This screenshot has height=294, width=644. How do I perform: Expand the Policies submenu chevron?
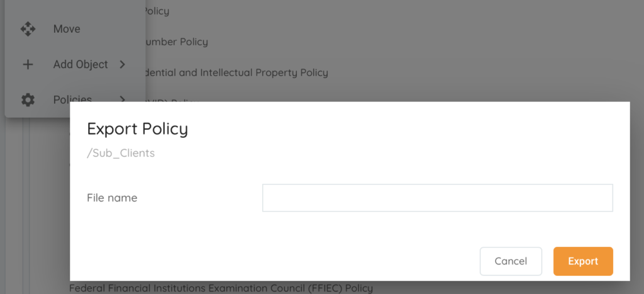(122, 99)
